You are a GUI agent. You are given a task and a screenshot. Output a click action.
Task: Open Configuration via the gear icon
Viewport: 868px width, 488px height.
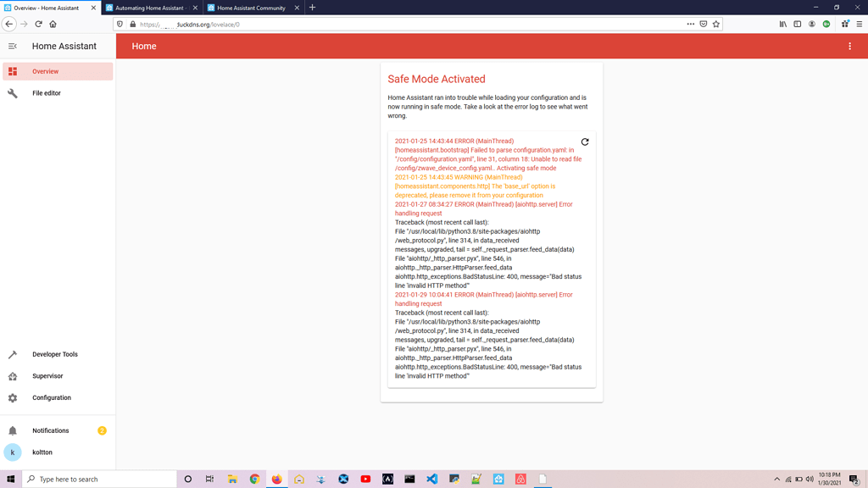(x=12, y=397)
